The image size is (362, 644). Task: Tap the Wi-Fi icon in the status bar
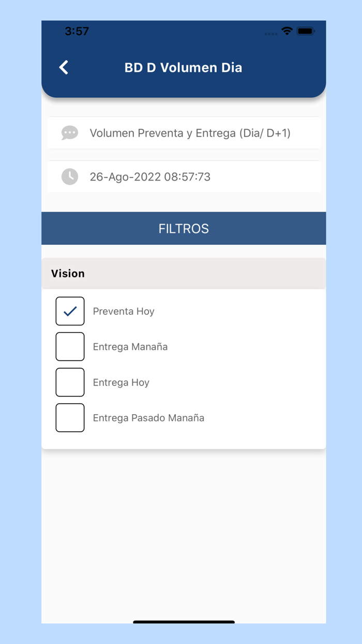tap(288, 31)
